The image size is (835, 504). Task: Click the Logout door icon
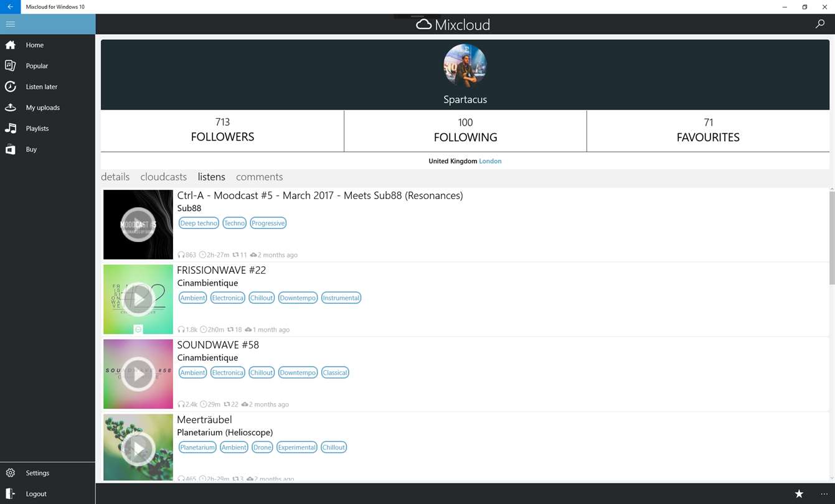(x=10, y=493)
